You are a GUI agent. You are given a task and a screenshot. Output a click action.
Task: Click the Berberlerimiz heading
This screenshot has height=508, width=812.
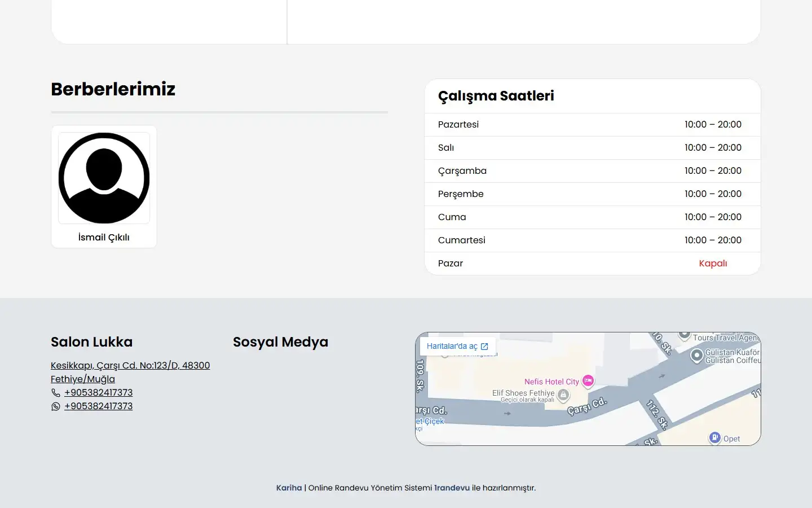point(113,89)
